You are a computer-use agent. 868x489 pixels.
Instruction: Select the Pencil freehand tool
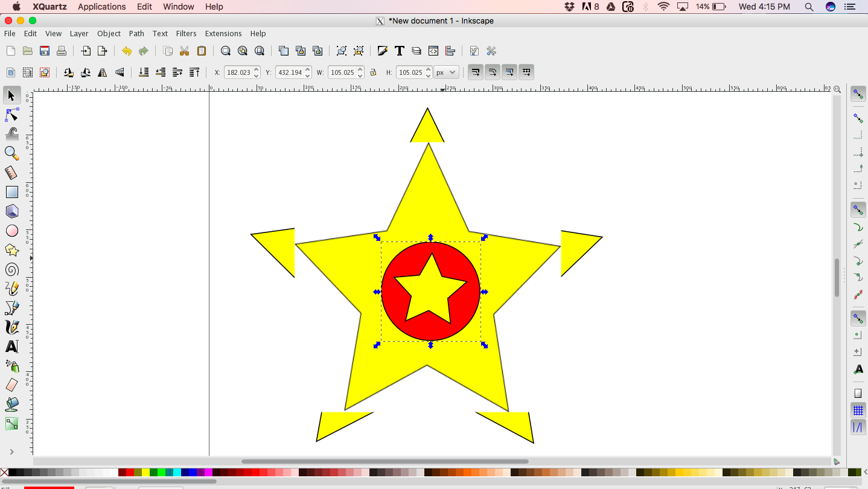pyautogui.click(x=11, y=289)
